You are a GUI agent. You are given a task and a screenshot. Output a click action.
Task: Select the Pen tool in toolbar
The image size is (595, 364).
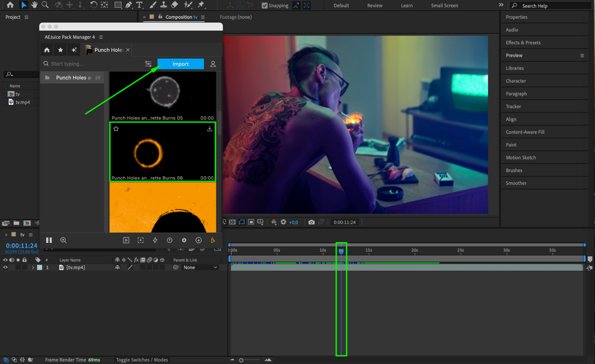129,5
